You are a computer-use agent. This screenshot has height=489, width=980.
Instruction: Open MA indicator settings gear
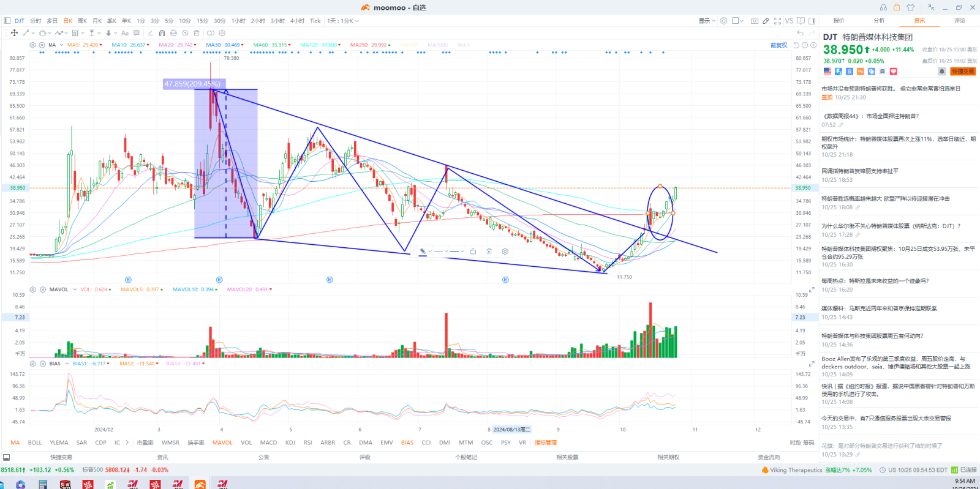[x=32, y=45]
